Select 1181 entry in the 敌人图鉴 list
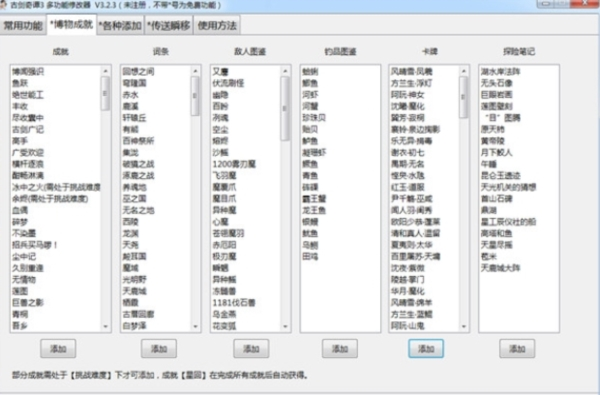The height and width of the screenshot is (395, 600). click(234, 303)
